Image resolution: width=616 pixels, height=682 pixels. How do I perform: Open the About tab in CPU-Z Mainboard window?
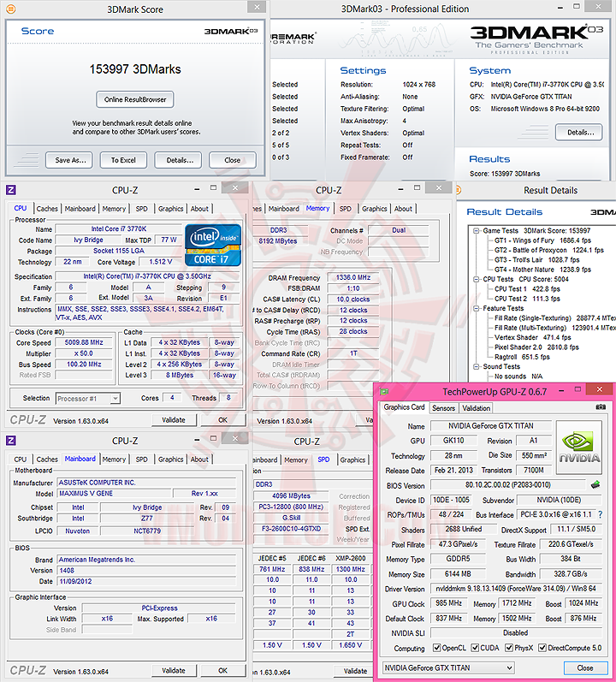point(199,460)
